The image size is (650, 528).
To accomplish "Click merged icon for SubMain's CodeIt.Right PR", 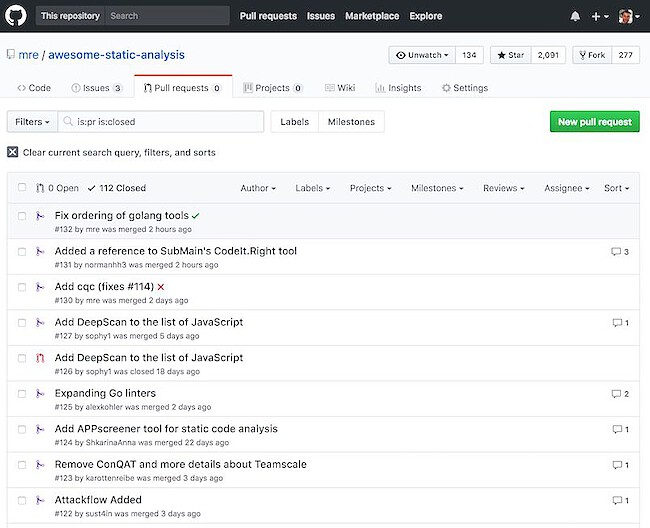I will [40, 252].
